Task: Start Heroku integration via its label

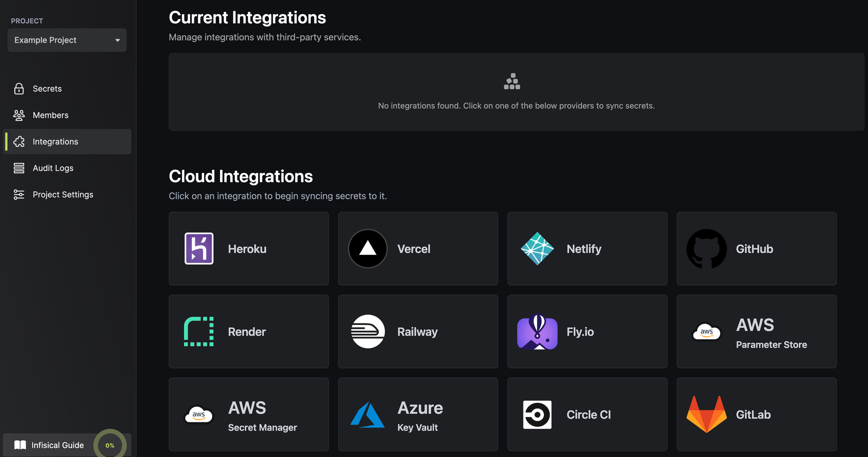Action: click(x=247, y=249)
